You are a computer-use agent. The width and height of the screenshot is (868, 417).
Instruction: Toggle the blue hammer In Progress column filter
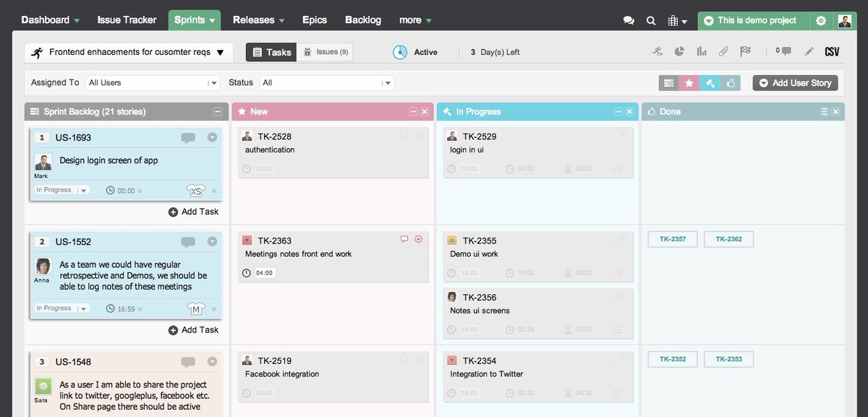pyautogui.click(x=710, y=83)
